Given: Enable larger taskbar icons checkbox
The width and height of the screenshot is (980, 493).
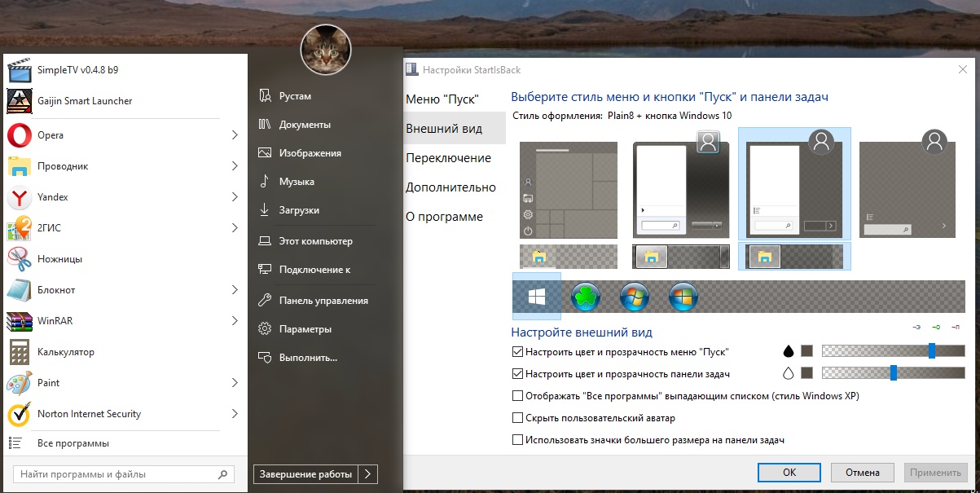Looking at the screenshot, I should pyautogui.click(x=517, y=440).
